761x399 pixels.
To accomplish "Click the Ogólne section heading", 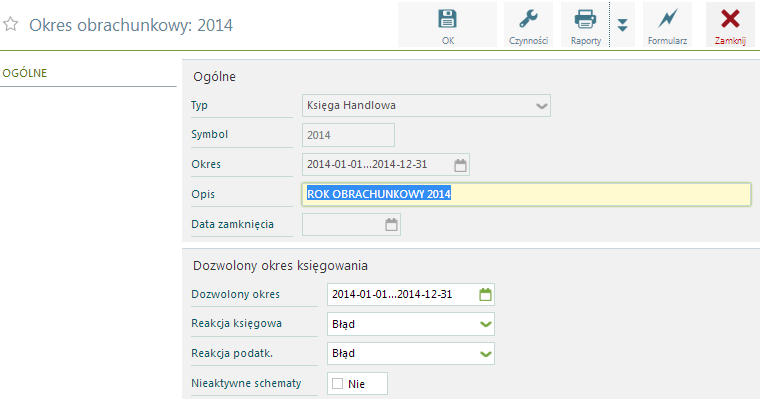I will click(215, 77).
